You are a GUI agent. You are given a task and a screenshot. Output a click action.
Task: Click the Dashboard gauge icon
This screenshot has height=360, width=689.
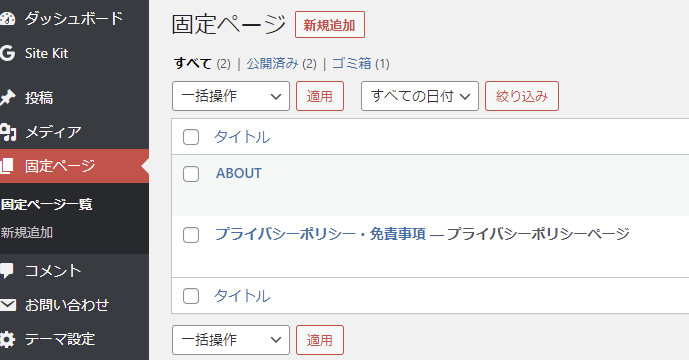pyautogui.click(x=7, y=18)
